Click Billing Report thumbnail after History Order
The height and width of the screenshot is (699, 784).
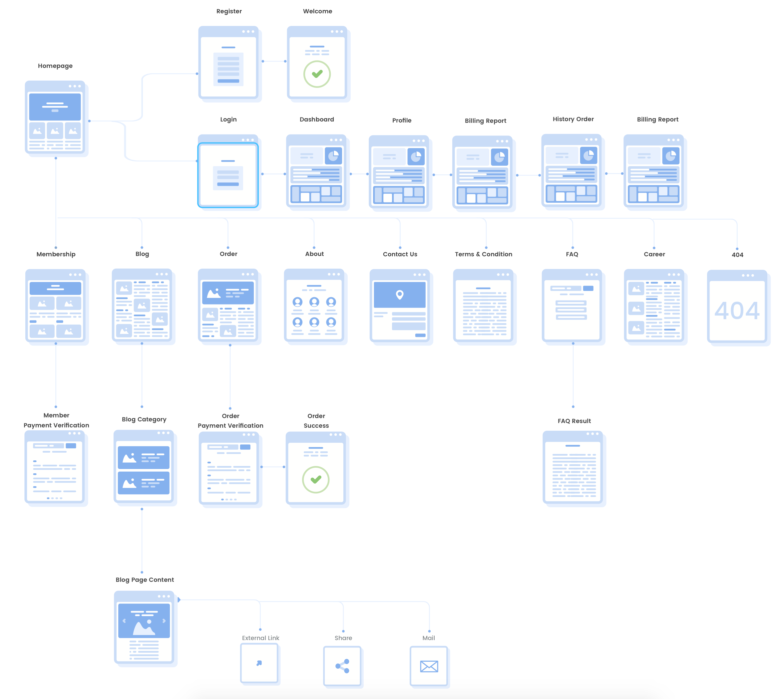[x=654, y=171]
